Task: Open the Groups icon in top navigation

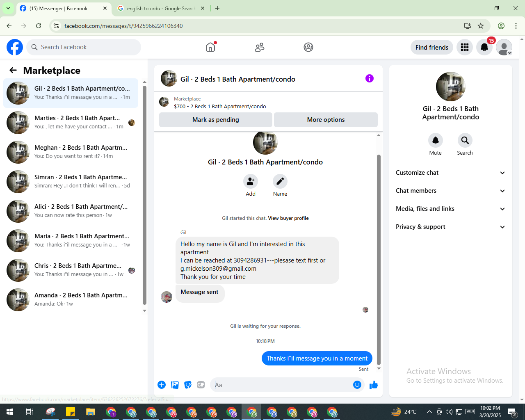Action: tap(308, 47)
